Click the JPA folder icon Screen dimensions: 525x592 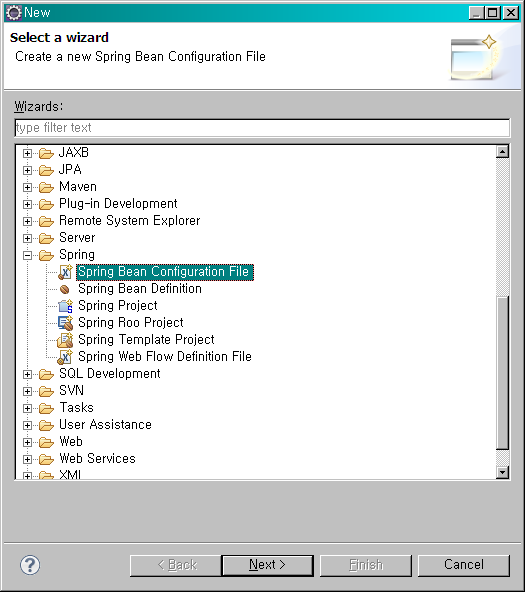(x=46, y=170)
